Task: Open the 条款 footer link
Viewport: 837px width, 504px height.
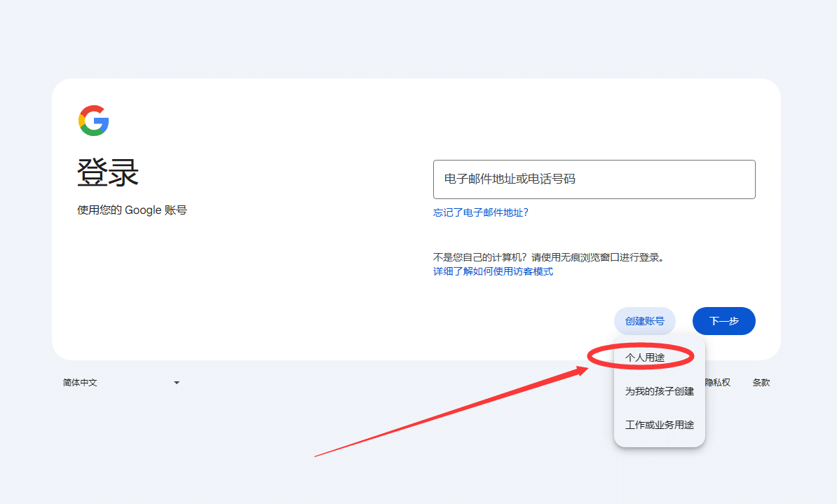Action: pyautogui.click(x=761, y=383)
